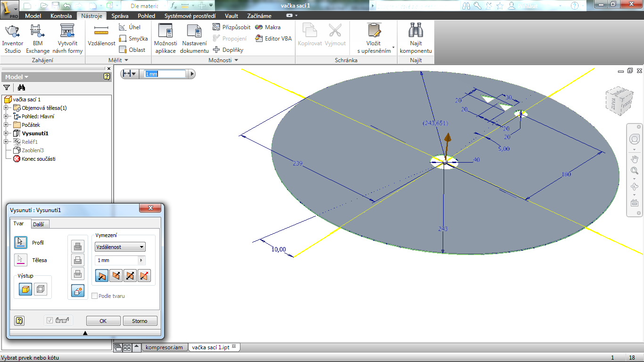Open Kontrola ribbon tab
The height and width of the screenshot is (362, 644).
tap(61, 16)
